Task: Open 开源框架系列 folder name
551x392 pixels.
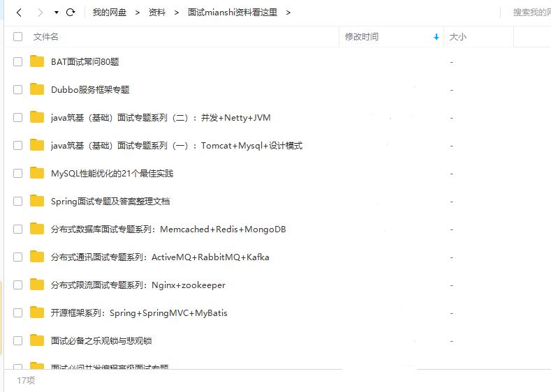Action: [x=139, y=313]
